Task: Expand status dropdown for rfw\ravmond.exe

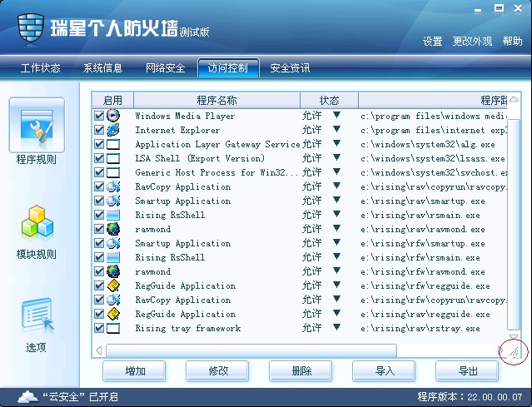Action: tap(336, 271)
